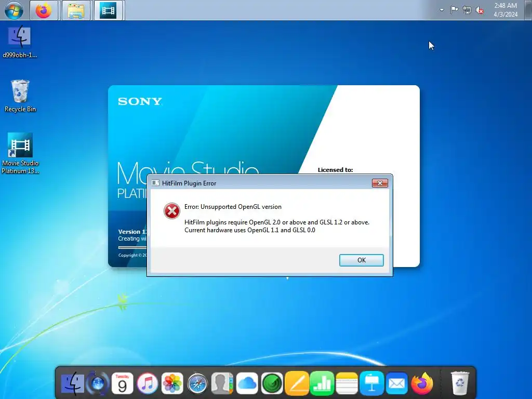Open network tray icon

coord(467,10)
